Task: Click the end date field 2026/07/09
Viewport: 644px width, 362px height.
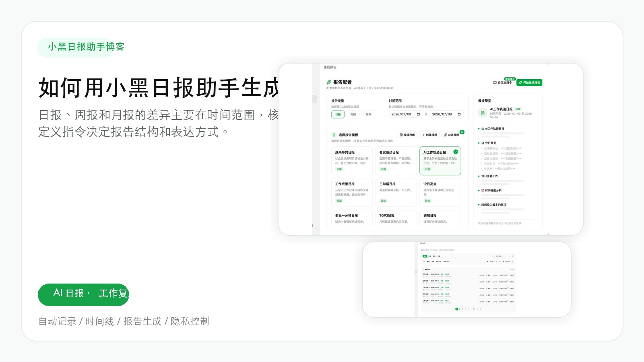Action: (446, 114)
